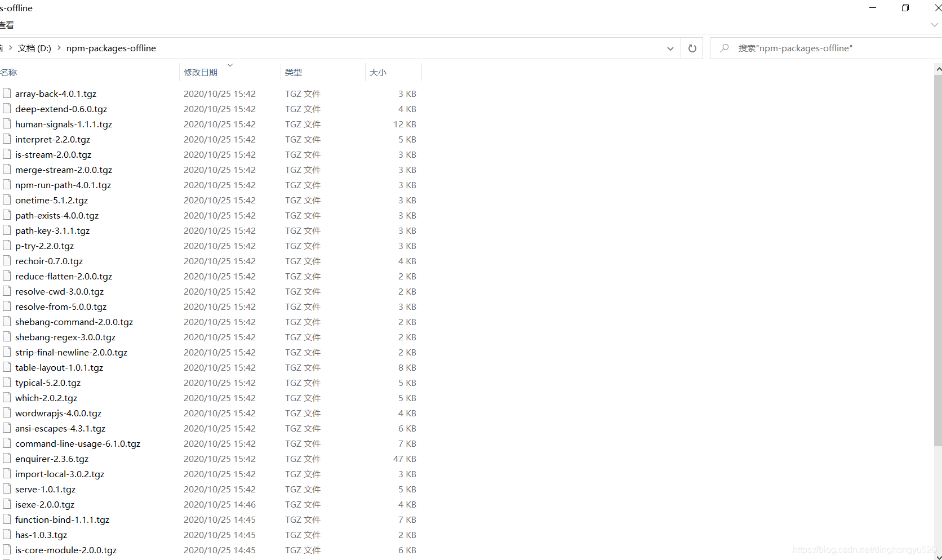Click file icon of wordwrapjs-4.0.0.tgz
The height and width of the screenshot is (560, 942).
click(x=7, y=412)
